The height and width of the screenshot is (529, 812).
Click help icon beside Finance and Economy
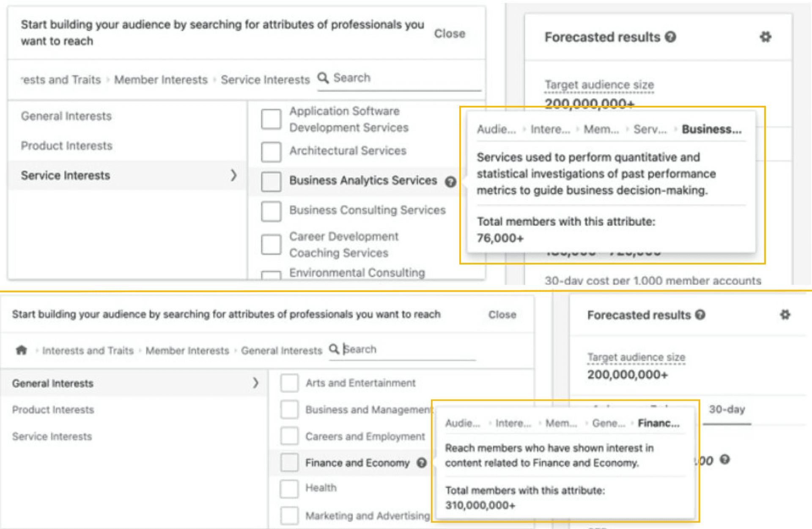point(422,463)
